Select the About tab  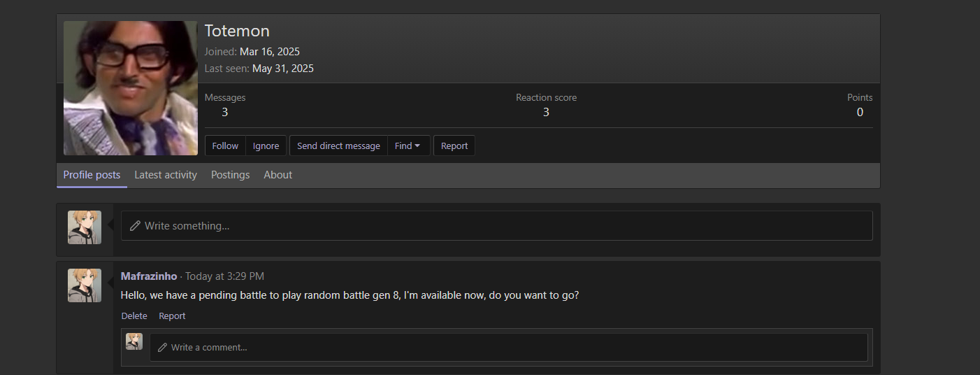pos(278,175)
